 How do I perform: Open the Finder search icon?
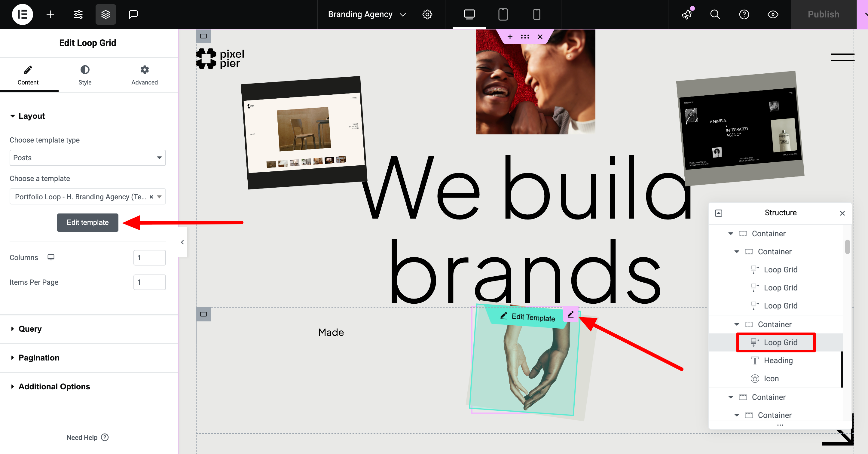pyautogui.click(x=715, y=14)
